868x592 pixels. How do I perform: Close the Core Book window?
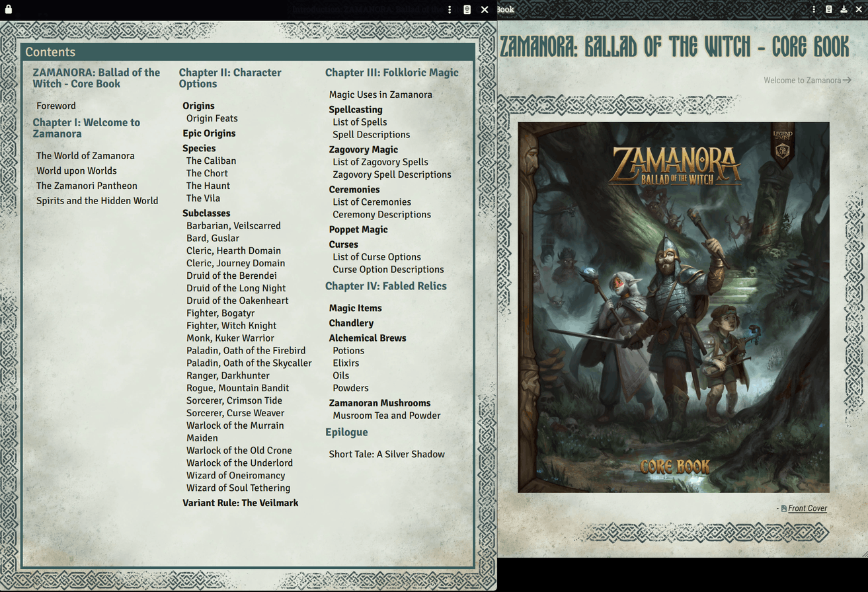pos(859,9)
